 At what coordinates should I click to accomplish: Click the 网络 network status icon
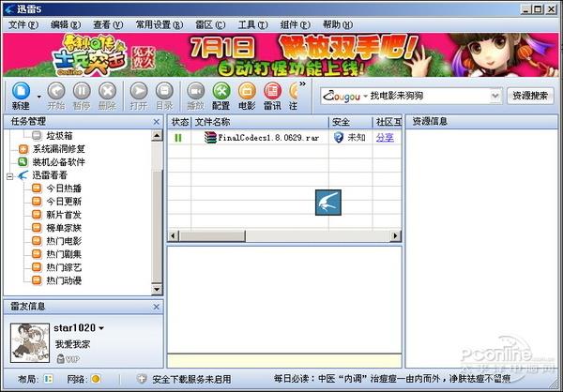pyautogui.click(x=96, y=379)
